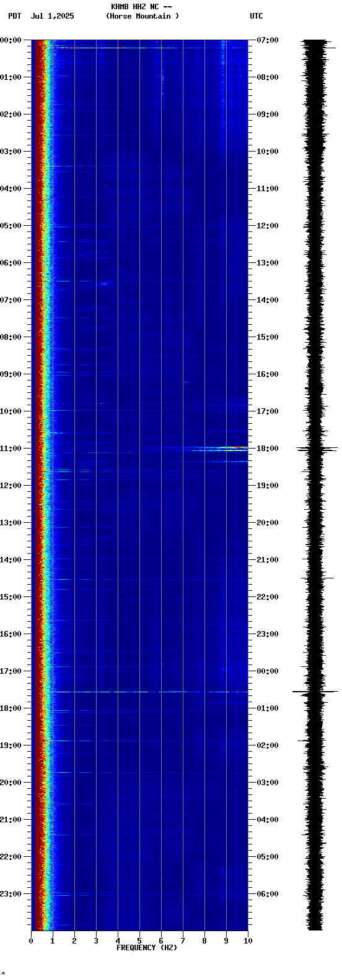The image size is (342, 980).
Task: Click the '00:00' PDT time label
Action: coord(11,40)
